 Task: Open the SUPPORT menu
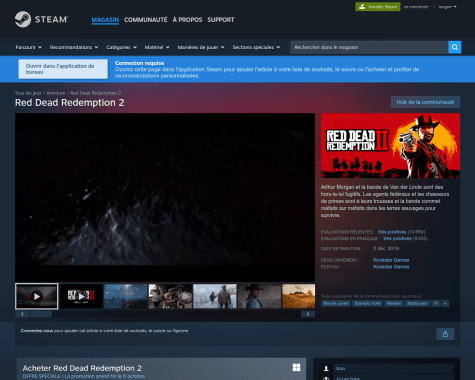point(221,20)
